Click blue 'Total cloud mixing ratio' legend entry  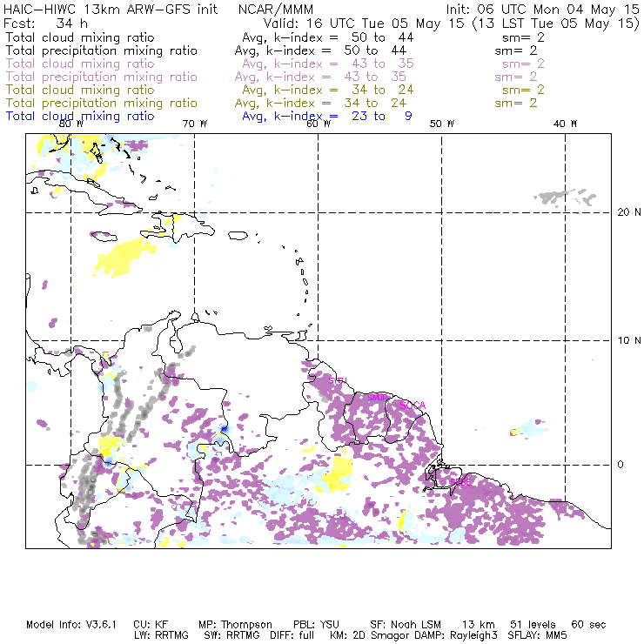click(80, 117)
